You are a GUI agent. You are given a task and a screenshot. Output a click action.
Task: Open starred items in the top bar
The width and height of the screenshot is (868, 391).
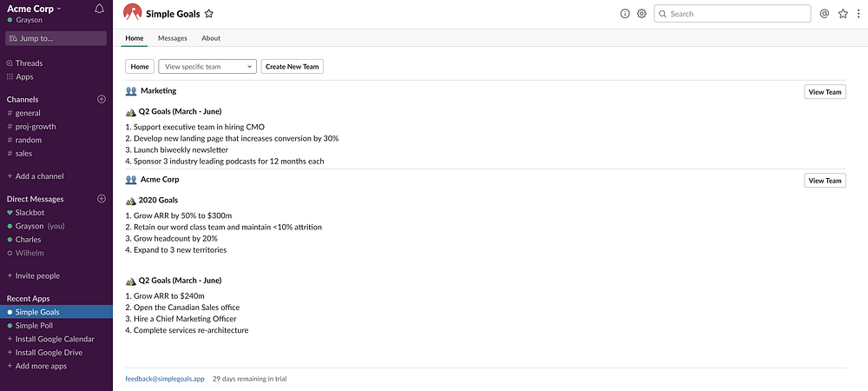[843, 14]
